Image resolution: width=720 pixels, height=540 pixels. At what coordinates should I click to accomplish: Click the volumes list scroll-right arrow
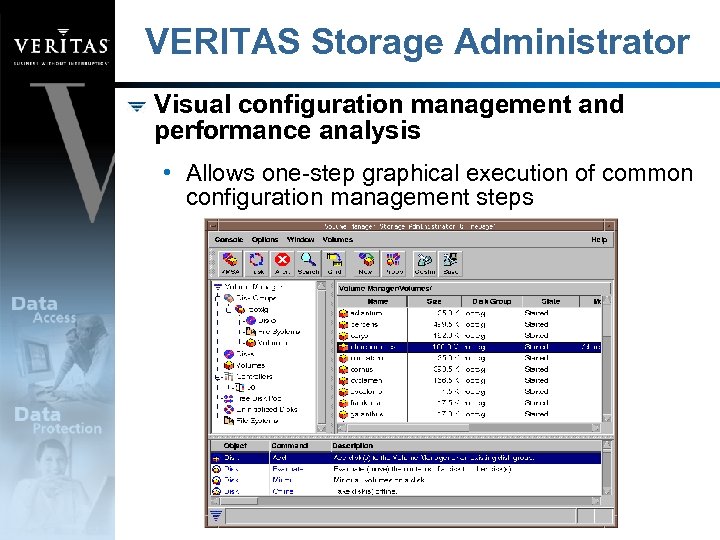pyautogui.click(x=596, y=428)
